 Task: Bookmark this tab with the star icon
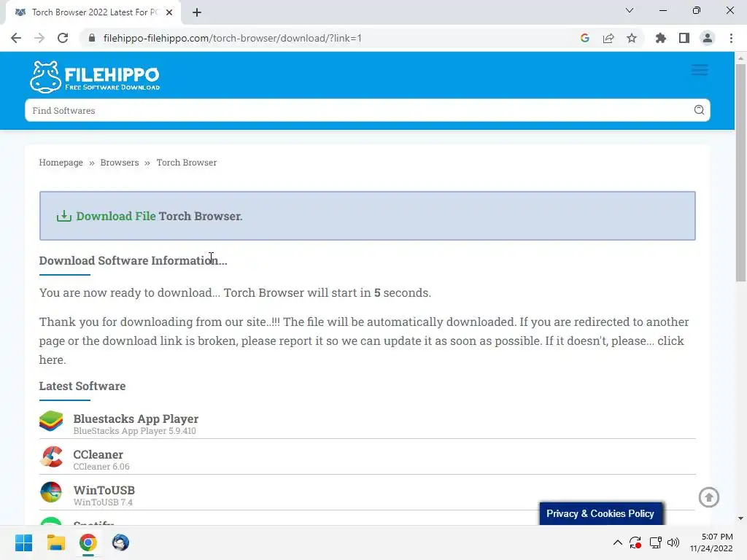coord(632,38)
